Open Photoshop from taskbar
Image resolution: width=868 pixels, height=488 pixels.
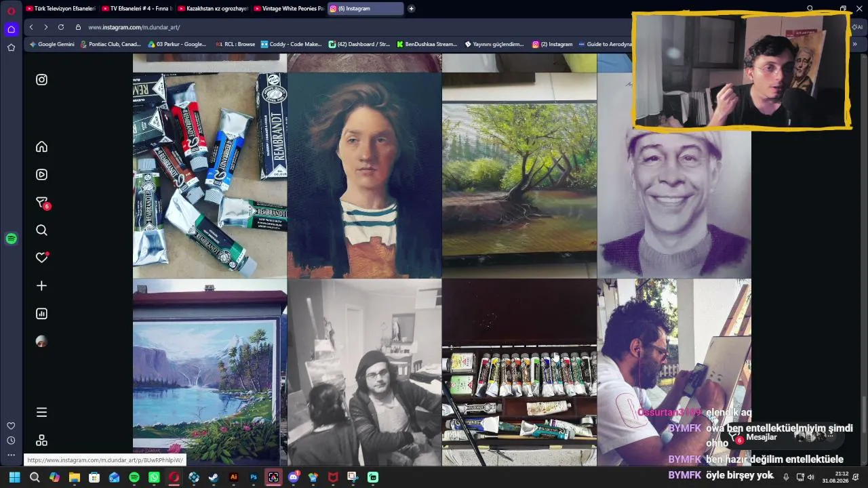tap(254, 477)
